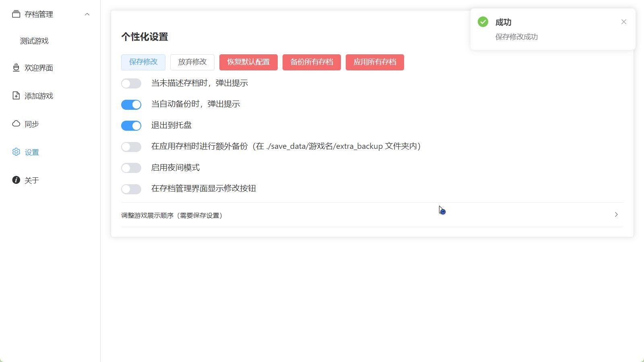Open the 关于 page from the sidebar
Viewport: 644px width, 362px height.
[x=31, y=180]
